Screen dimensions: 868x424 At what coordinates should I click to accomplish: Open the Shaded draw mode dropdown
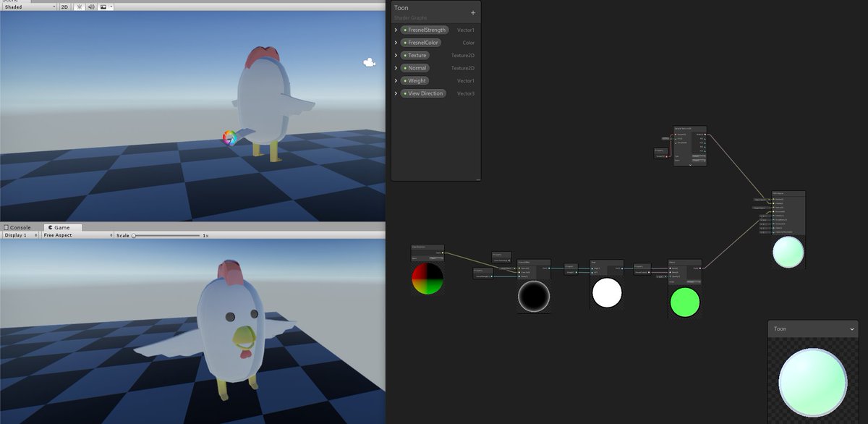tap(29, 7)
